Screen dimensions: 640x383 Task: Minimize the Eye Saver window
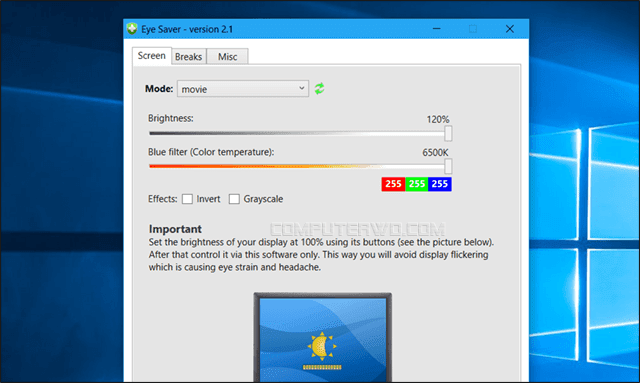point(436,29)
